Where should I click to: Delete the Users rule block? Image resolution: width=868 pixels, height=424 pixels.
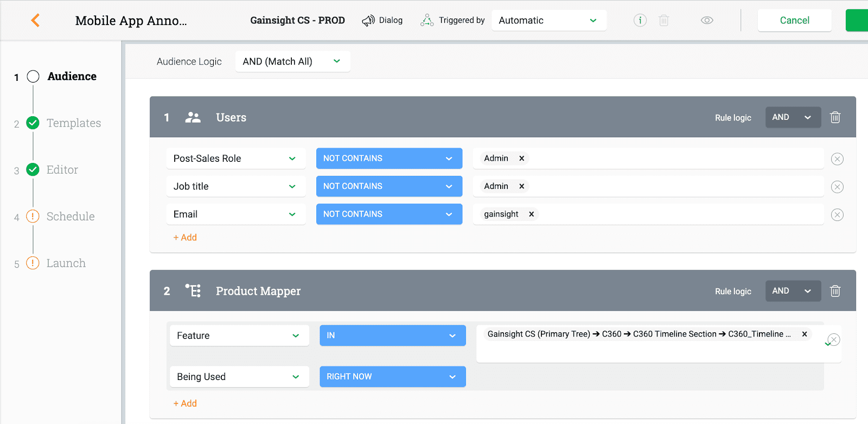tap(835, 117)
